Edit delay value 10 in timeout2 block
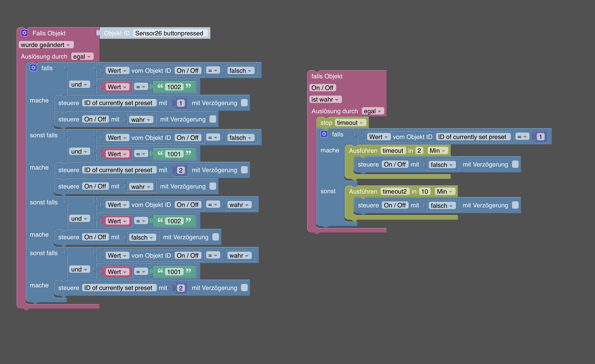Screen dimensions: 595x364 point(424,191)
